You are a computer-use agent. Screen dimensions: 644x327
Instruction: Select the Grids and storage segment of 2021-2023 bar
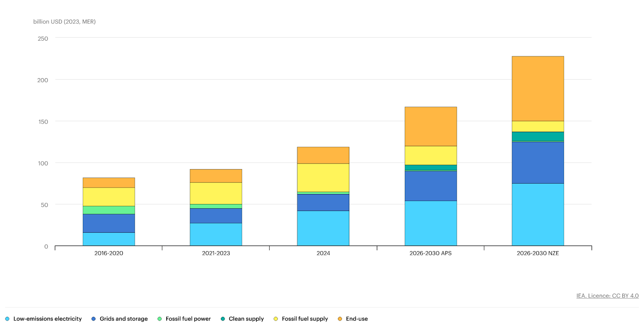216,216
